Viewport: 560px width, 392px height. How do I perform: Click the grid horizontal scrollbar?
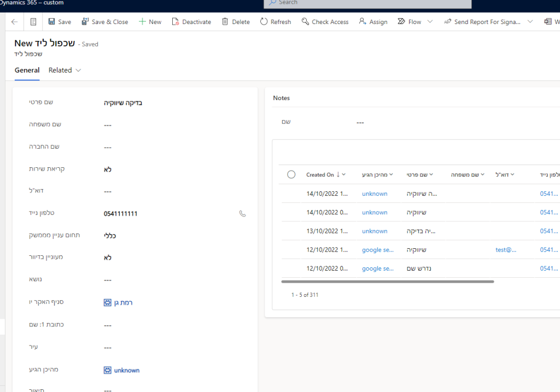[387, 282]
